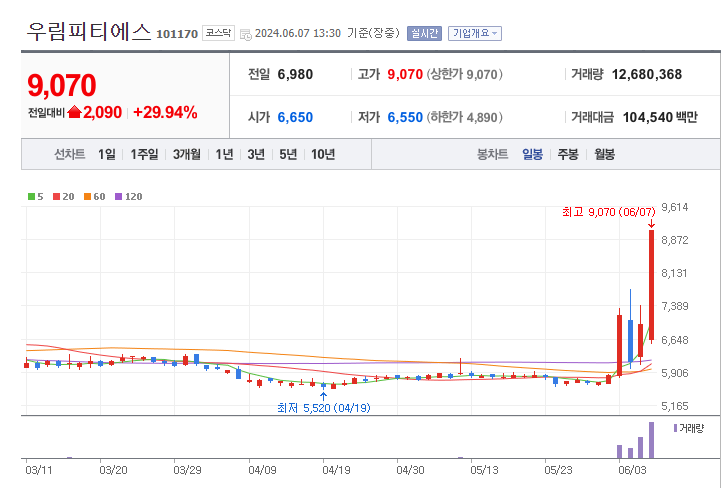Select the 1주일 line chart period
Screen dimensions: 721x488
click(144, 154)
